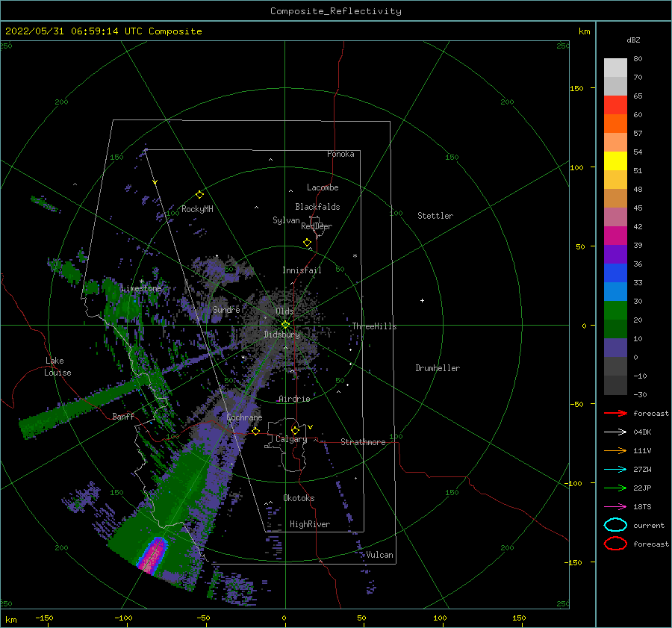Image resolution: width=672 pixels, height=628 pixels.
Task: Click the cyan current ellipse icon
Action: pos(615,525)
